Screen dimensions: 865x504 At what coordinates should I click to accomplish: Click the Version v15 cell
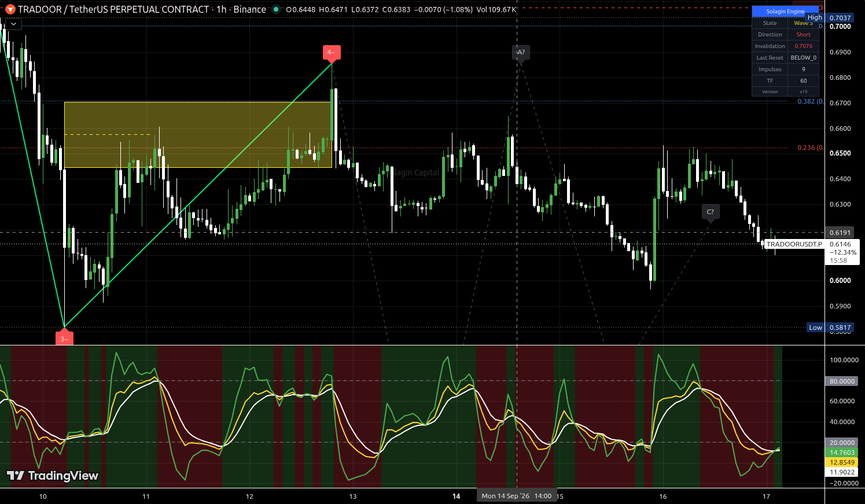coord(803,91)
